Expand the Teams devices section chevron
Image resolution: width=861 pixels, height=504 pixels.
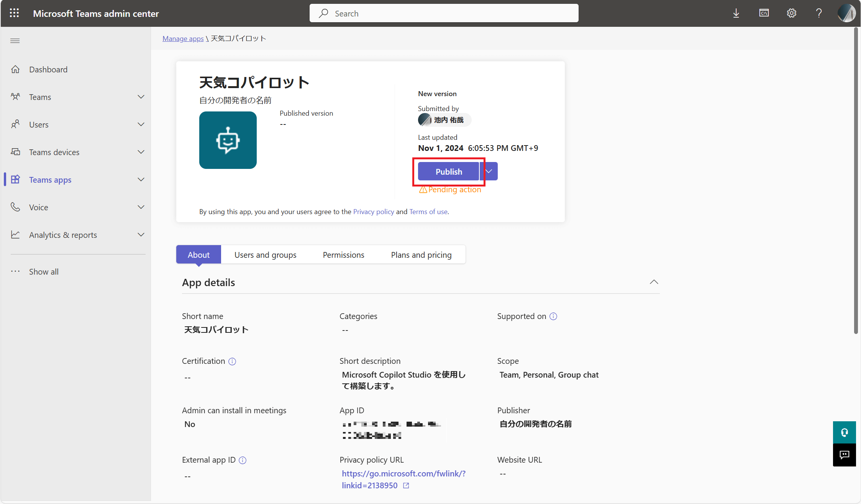pyautogui.click(x=141, y=152)
